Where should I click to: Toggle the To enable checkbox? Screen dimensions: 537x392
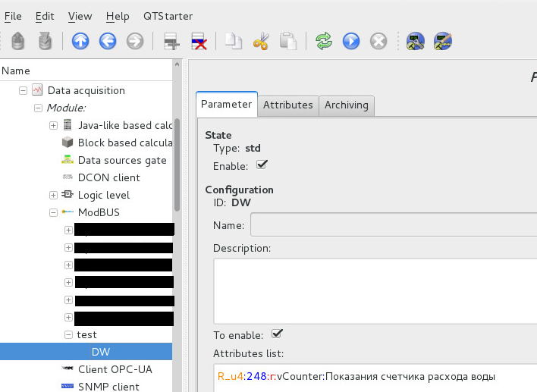click(277, 334)
